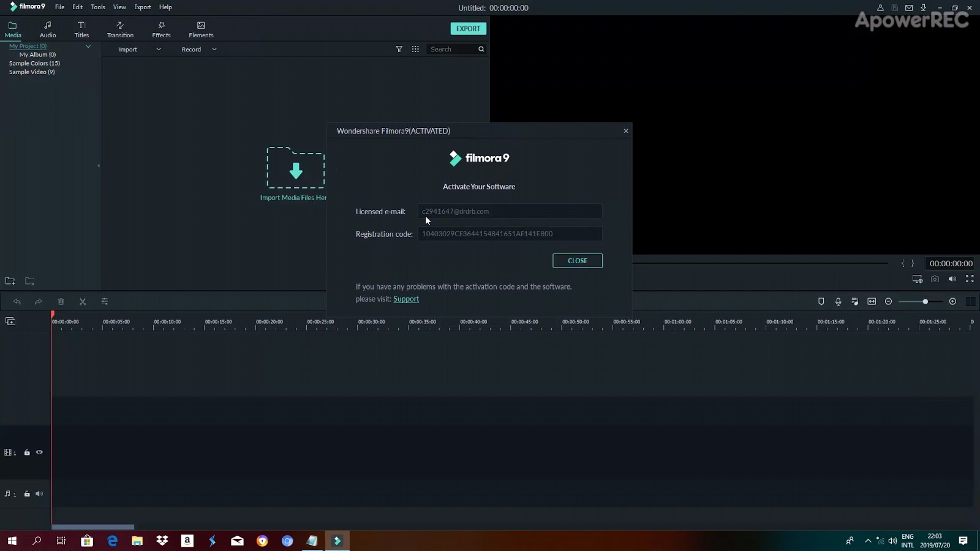
Task: Click the mark in left brace
Action: 903,263
